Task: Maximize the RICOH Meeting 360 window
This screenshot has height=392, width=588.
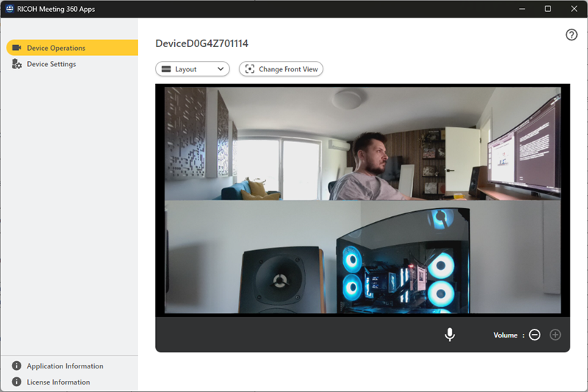Action: click(548, 9)
